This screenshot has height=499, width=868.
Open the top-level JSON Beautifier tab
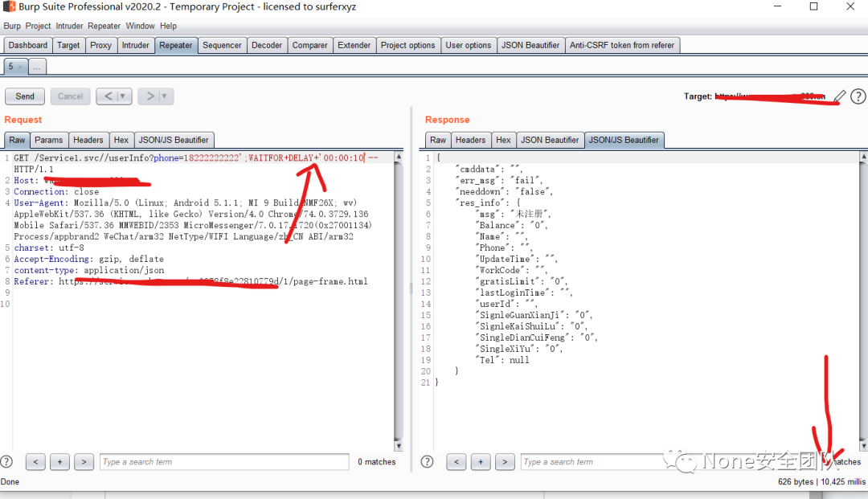[x=530, y=45]
